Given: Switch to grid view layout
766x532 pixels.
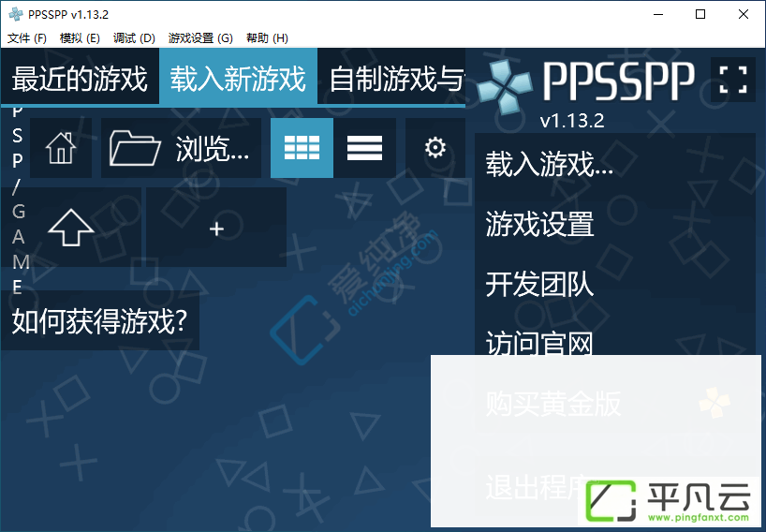Looking at the screenshot, I should pos(302,148).
